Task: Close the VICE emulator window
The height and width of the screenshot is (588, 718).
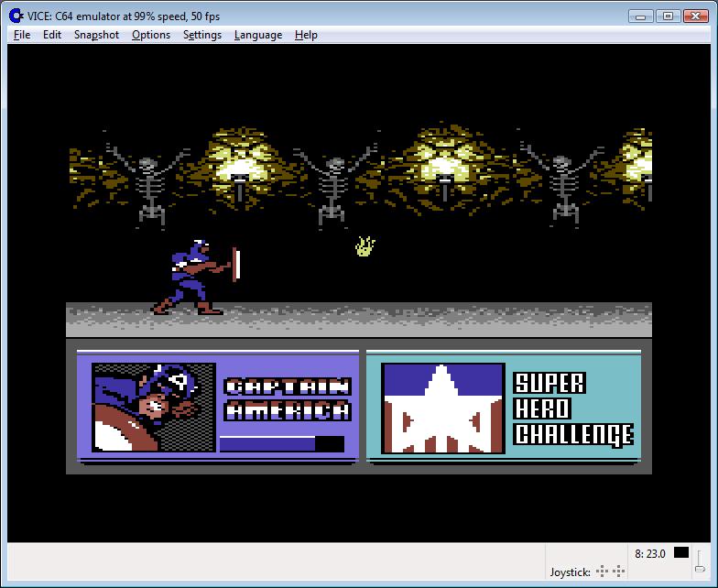Action: 696,16
